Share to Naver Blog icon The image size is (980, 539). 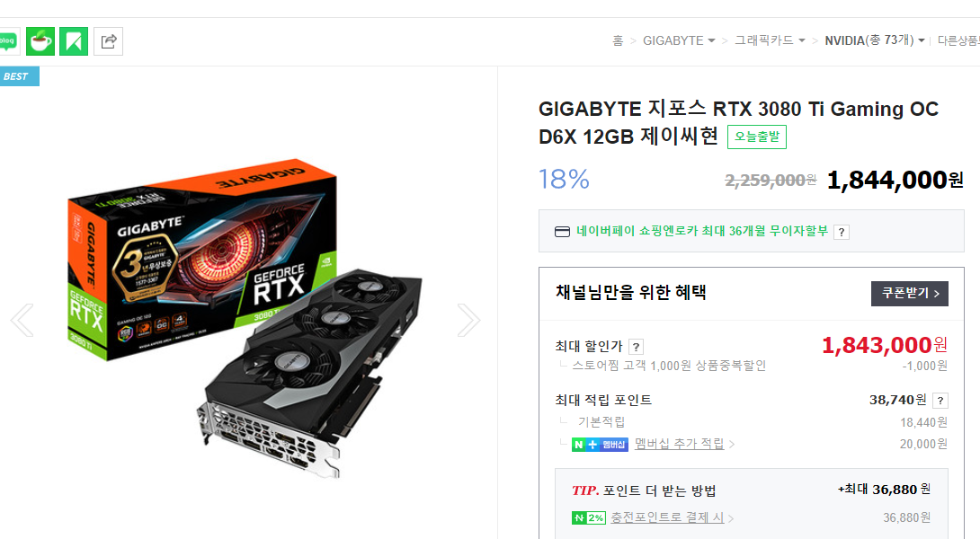click(x=7, y=41)
